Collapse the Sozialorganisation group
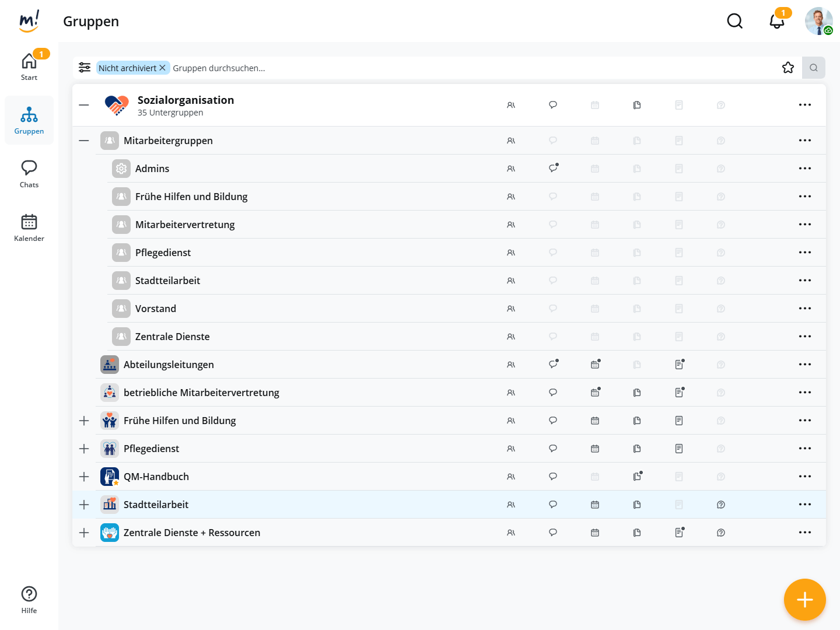Viewport: 840px width, 630px height. coord(84,105)
